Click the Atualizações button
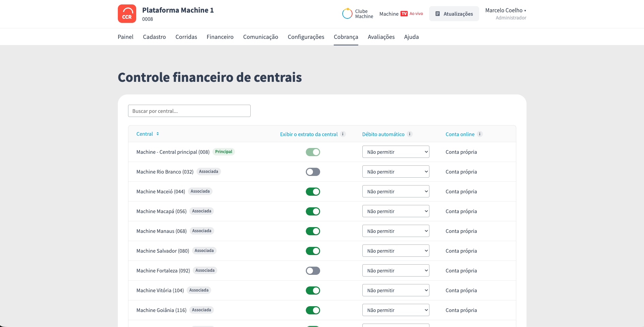Viewport: 644px width, 327px height. click(x=454, y=14)
